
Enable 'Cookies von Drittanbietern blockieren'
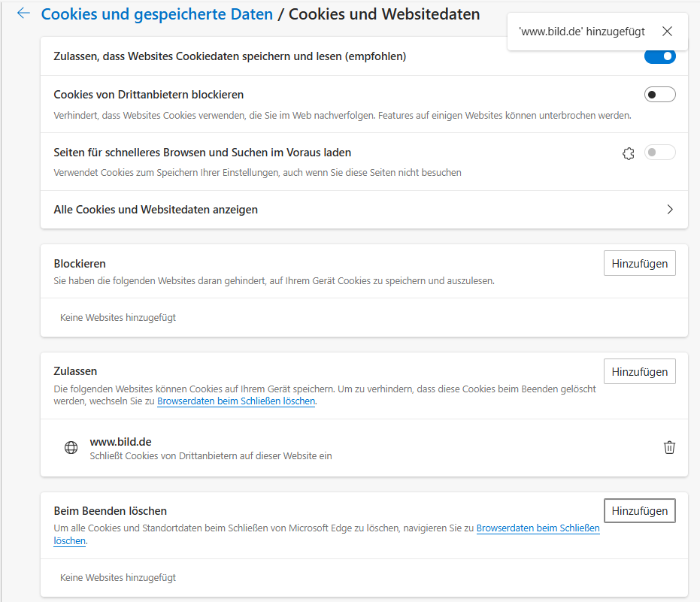coord(659,94)
